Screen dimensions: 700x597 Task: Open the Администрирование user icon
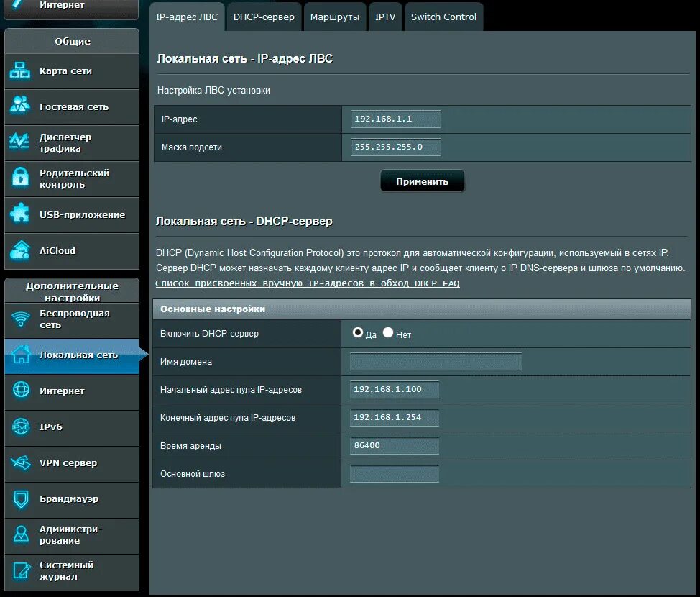[21, 534]
